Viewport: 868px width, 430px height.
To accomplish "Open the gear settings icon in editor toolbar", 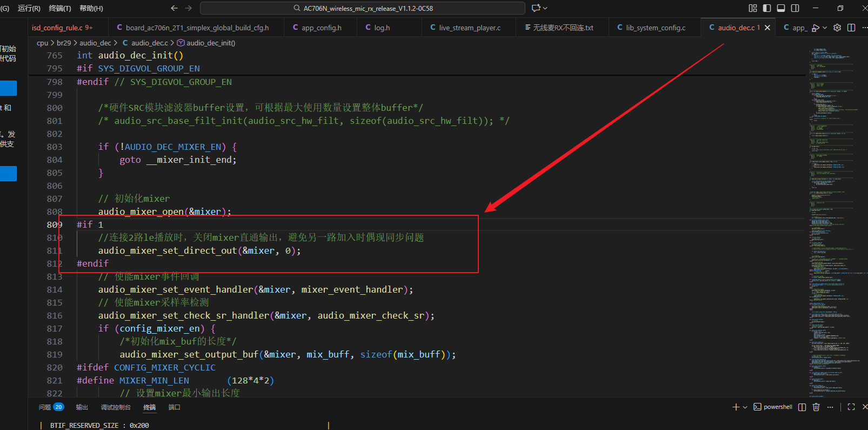I will 837,28.
